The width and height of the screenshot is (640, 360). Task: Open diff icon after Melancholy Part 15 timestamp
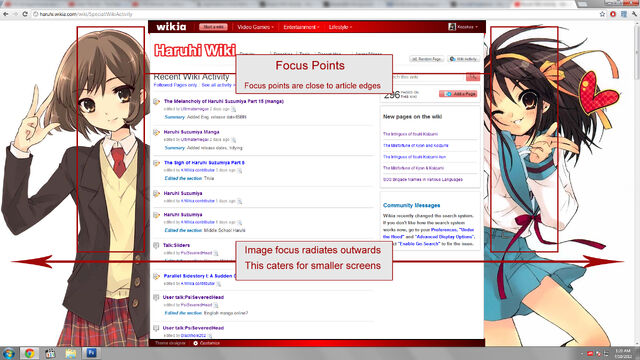pos(233,109)
